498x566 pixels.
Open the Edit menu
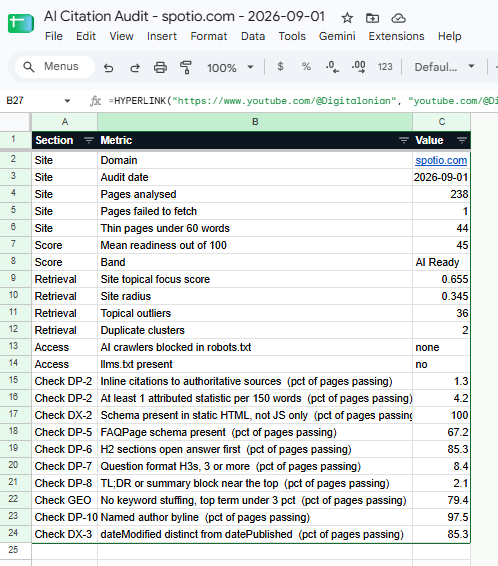[86, 36]
